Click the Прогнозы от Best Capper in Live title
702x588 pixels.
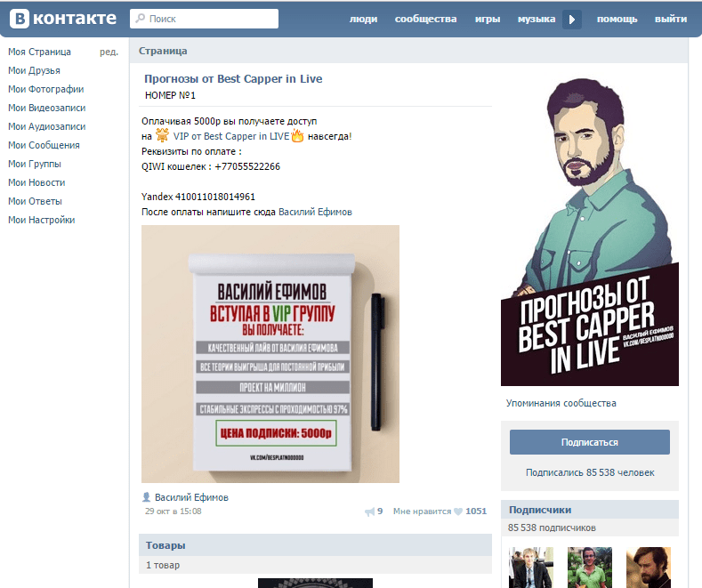(233, 79)
